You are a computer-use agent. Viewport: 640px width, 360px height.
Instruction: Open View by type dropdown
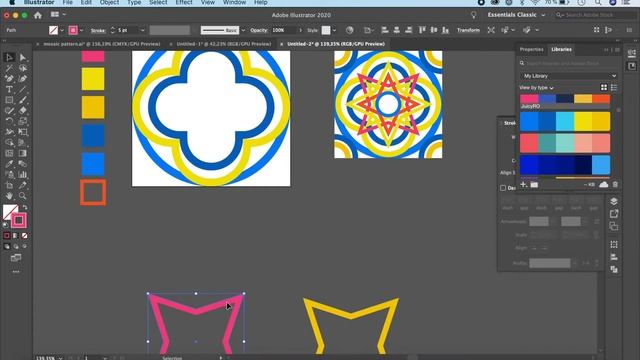(x=536, y=88)
